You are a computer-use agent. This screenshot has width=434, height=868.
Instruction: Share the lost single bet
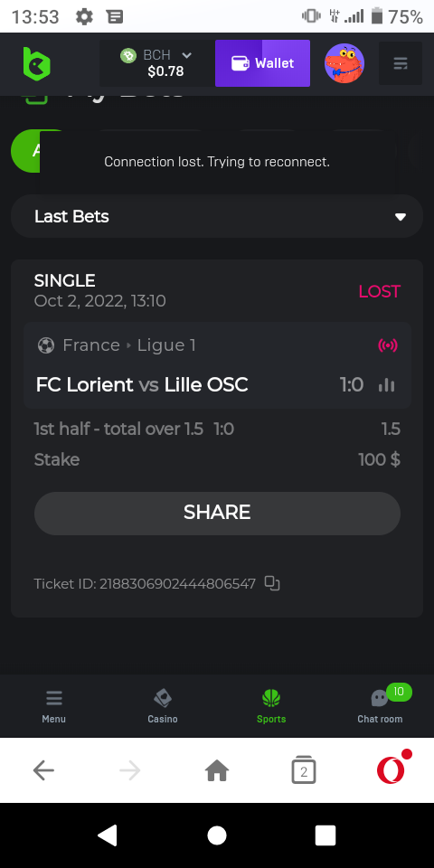217,514
